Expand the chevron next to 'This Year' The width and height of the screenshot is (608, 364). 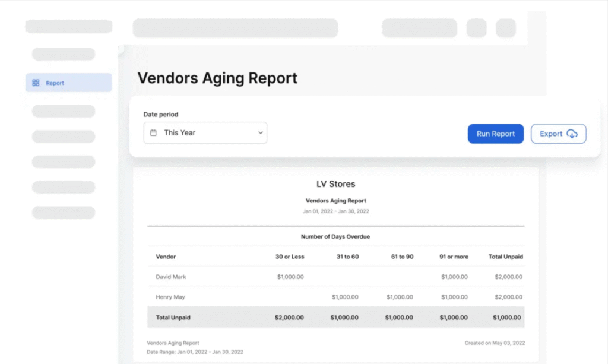pyautogui.click(x=259, y=132)
